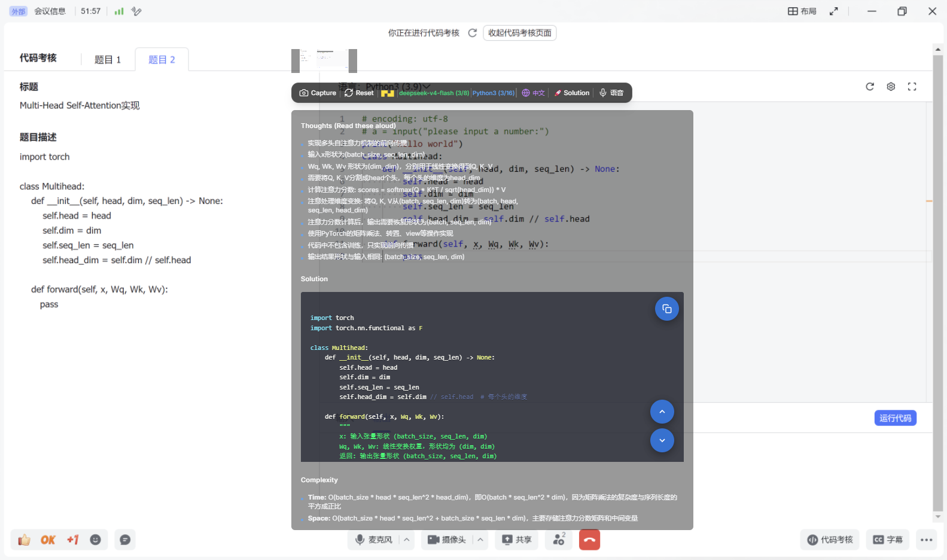The width and height of the screenshot is (947, 560).
Task: Click 'class Multihead:' description line
Action: (x=52, y=186)
